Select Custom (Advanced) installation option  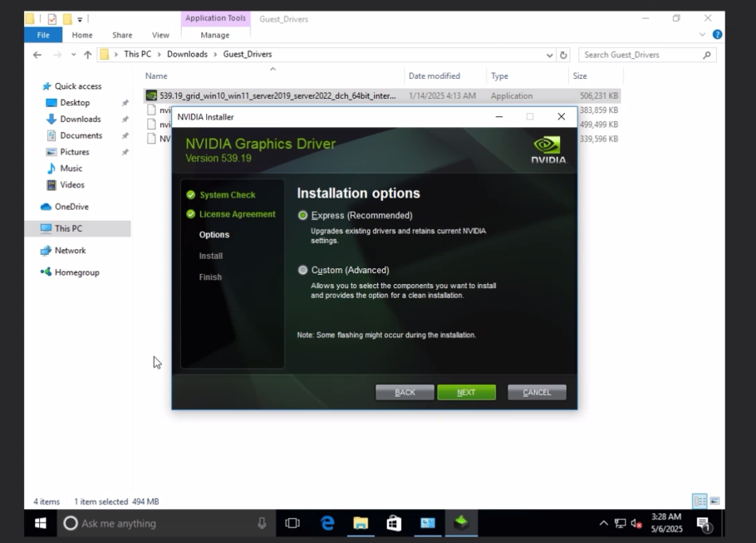[x=302, y=271]
